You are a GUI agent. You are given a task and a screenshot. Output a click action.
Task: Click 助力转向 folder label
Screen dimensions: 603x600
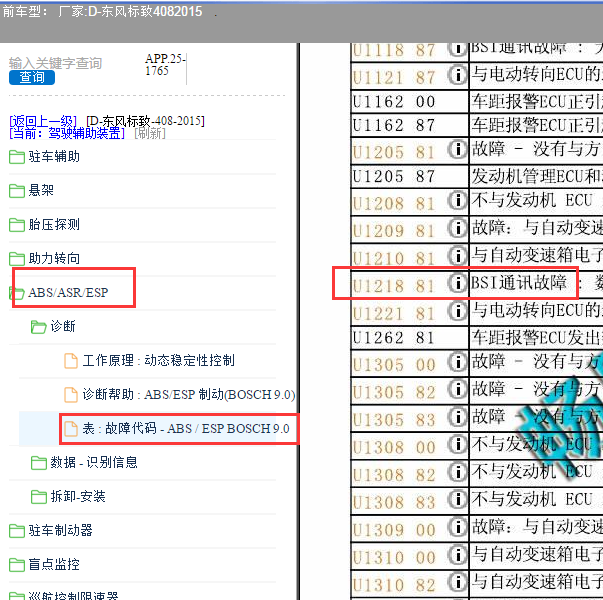[x=54, y=258]
